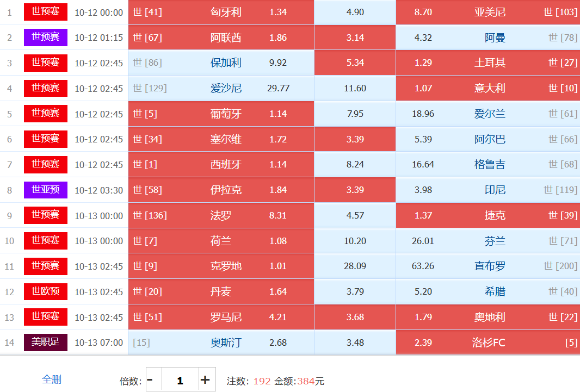Select the 芬兰 away win odds 26.01
The width and height of the screenshot is (580, 392).
pos(423,241)
